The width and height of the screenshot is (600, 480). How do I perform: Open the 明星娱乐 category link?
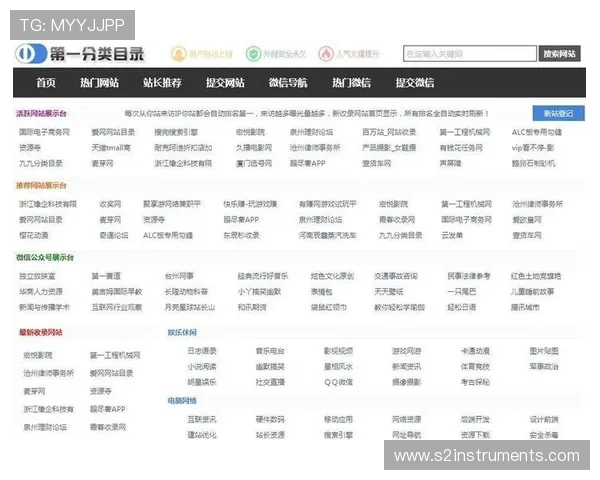202,382
